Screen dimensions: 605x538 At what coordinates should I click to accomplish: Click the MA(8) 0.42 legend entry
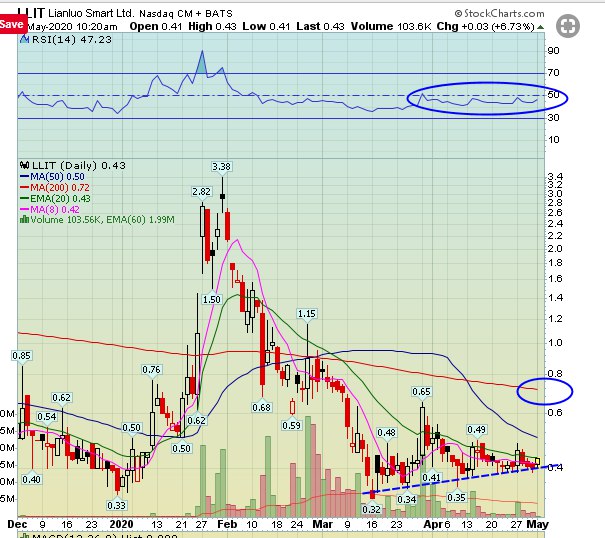click(x=50, y=210)
